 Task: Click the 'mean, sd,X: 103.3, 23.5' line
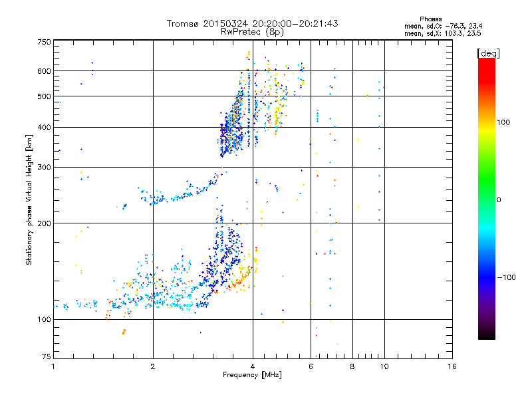click(442, 34)
